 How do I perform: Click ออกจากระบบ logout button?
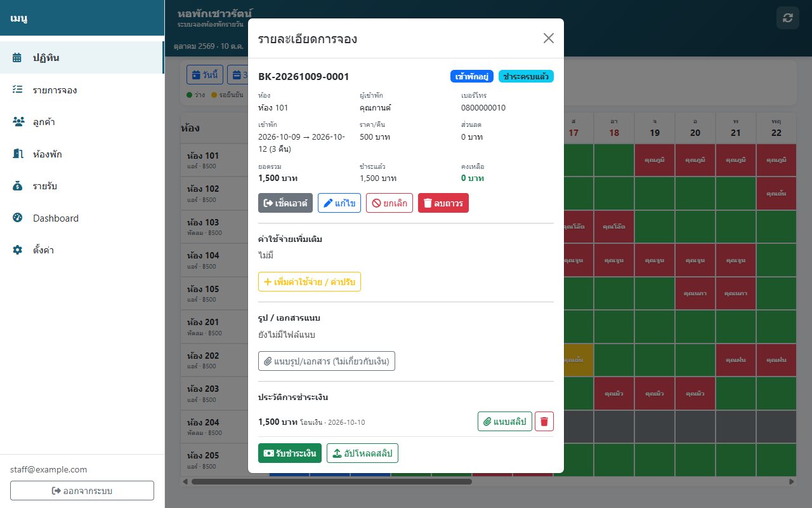tap(82, 491)
